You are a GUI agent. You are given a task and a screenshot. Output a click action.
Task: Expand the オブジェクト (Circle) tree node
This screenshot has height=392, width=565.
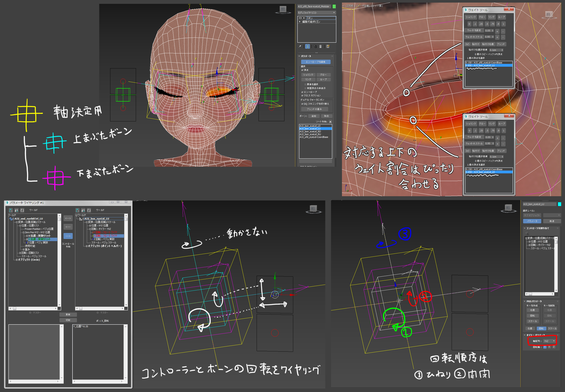click(17, 260)
